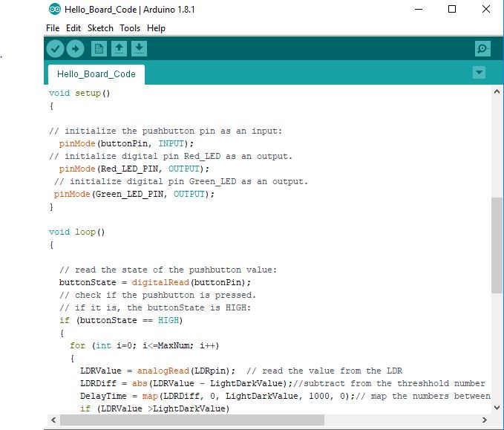Maximize the Arduino window
This screenshot has height=430, width=504.
[x=452, y=9]
